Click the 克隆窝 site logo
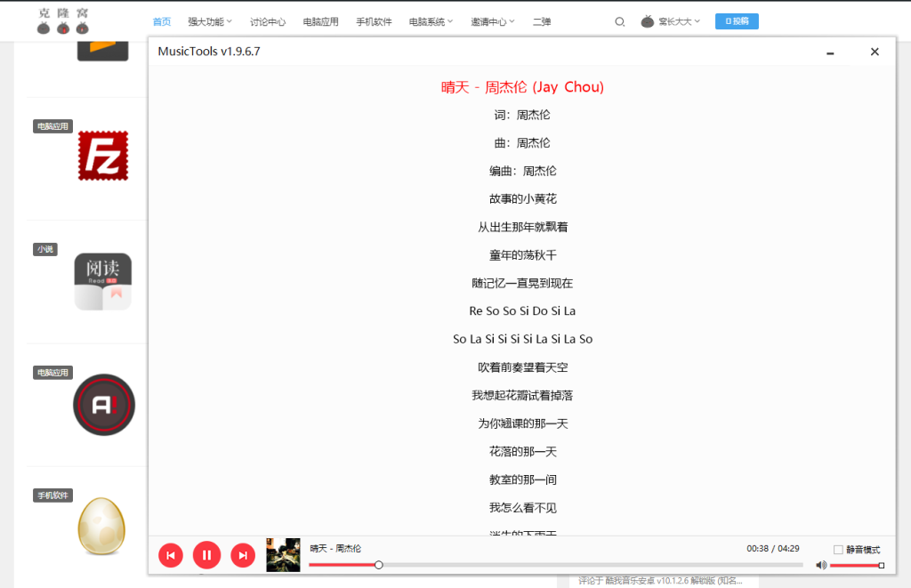 pyautogui.click(x=63, y=21)
